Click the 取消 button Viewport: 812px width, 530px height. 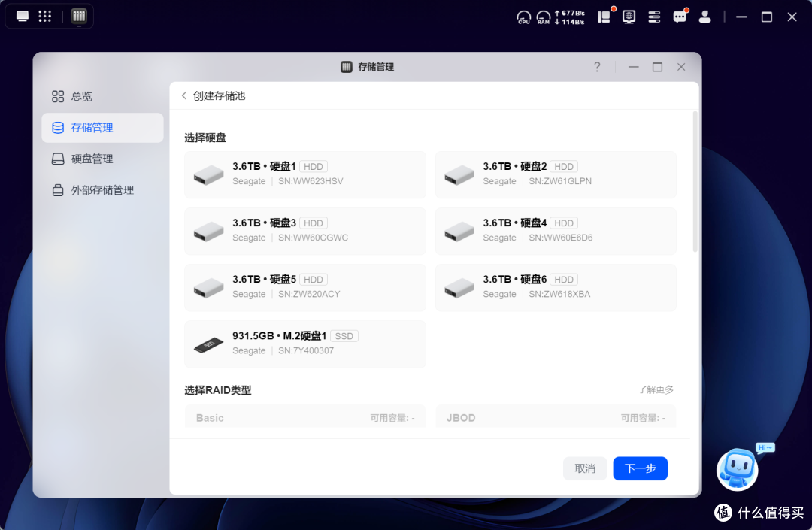tap(585, 468)
